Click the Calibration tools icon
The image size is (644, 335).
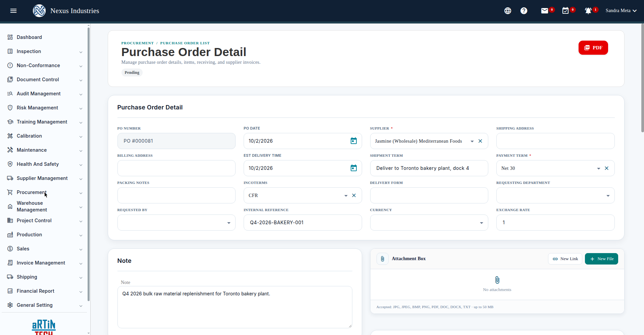click(x=10, y=136)
